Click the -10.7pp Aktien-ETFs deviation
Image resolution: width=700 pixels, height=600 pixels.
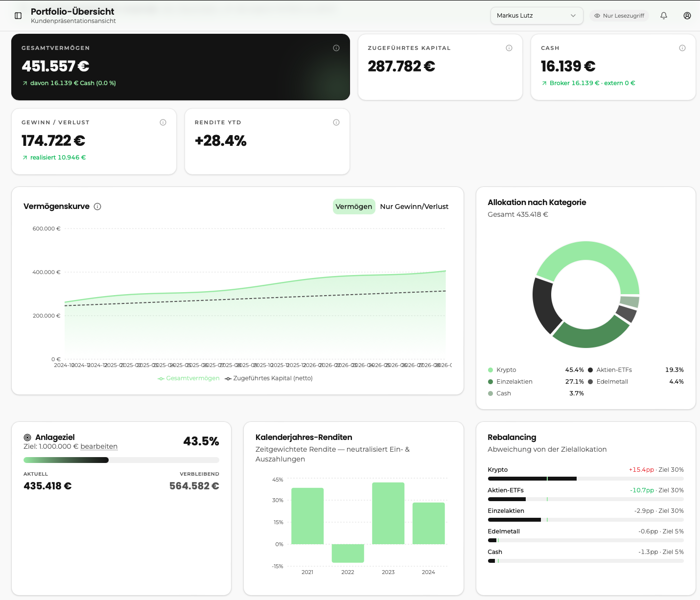[x=642, y=490]
